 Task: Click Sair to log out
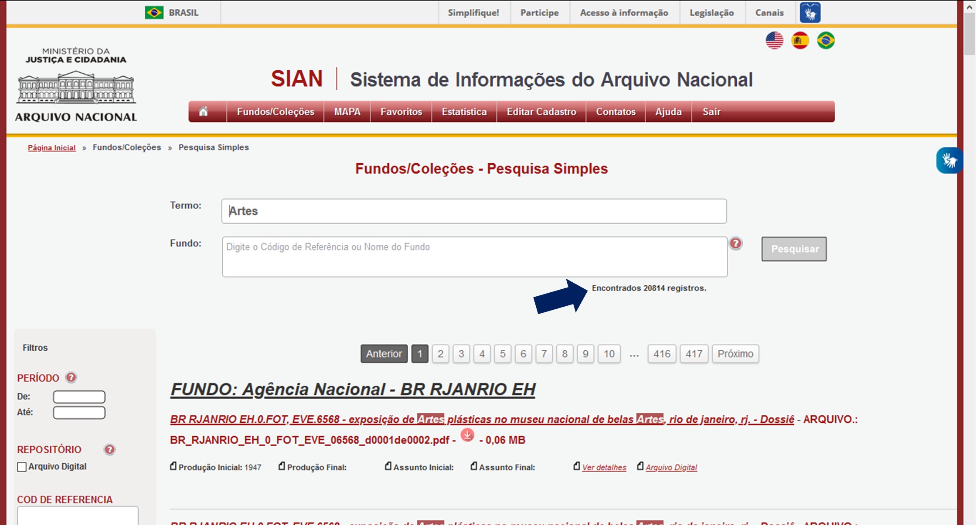click(710, 112)
